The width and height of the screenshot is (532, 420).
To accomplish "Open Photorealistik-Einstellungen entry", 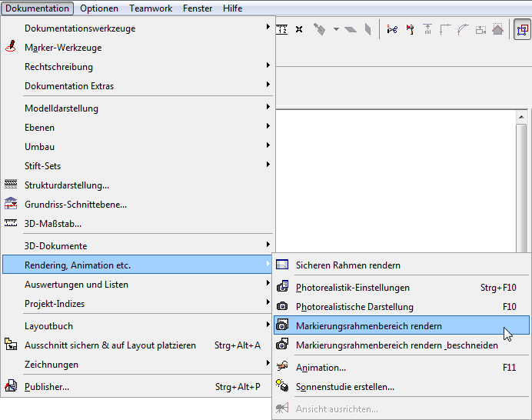I will (401, 287).
